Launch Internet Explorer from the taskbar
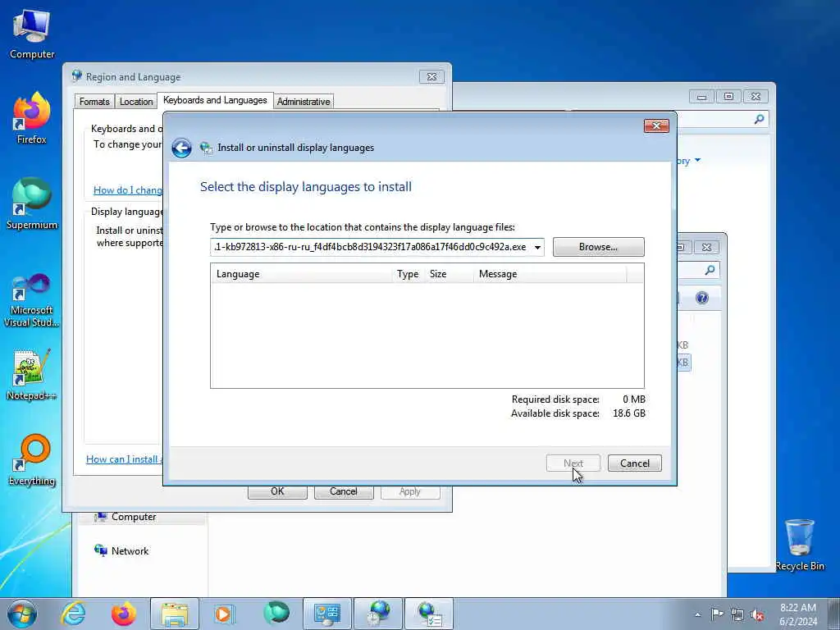Image resolution: width=840 pixels, height=630 pixels. (x=73, y=614)
